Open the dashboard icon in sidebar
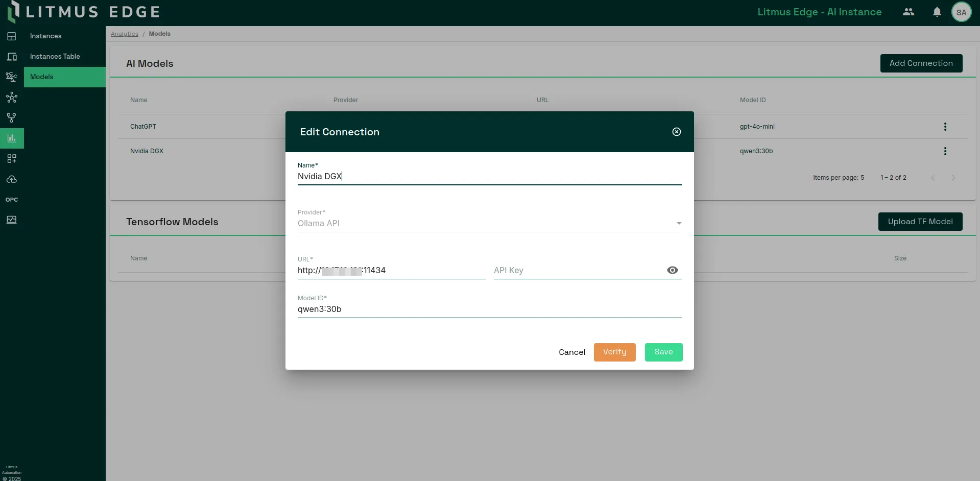 [12, 36]
